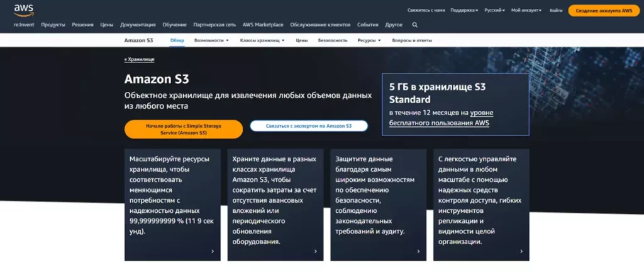
Task: Select the Обзор tab
Action: click(177, 40)
